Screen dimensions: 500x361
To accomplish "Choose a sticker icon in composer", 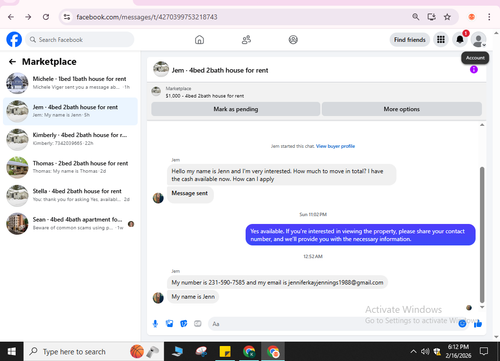I will pyautogui.click(x=184, y=324).
